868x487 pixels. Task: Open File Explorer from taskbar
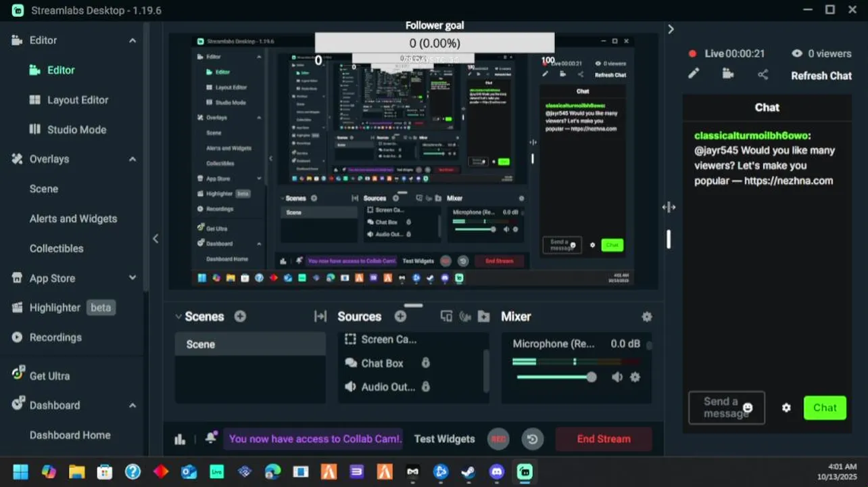point(76,471)
